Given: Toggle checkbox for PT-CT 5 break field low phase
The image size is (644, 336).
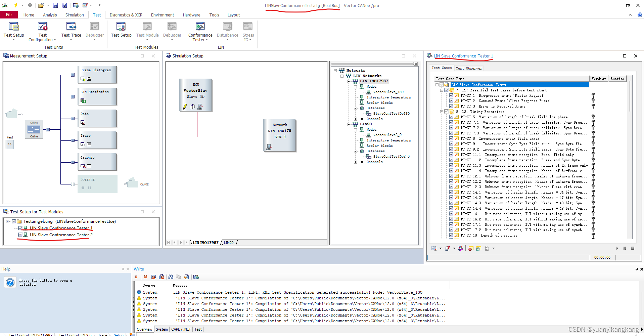Looking at the screenshot, I should tap(451, 117).
